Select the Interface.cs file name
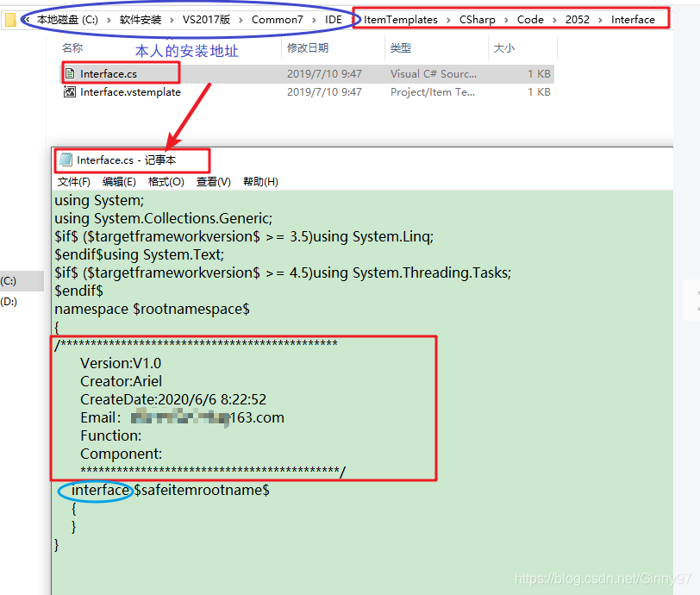Screen dimensions: 700x595 pyautogui.click(x=109, y=73)
